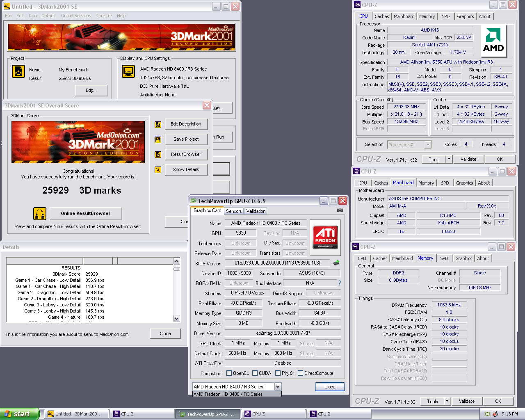Click the 3DMark2001 SE title bar icon
Screen dimensions: 525x420
click(x=7, y=7)
